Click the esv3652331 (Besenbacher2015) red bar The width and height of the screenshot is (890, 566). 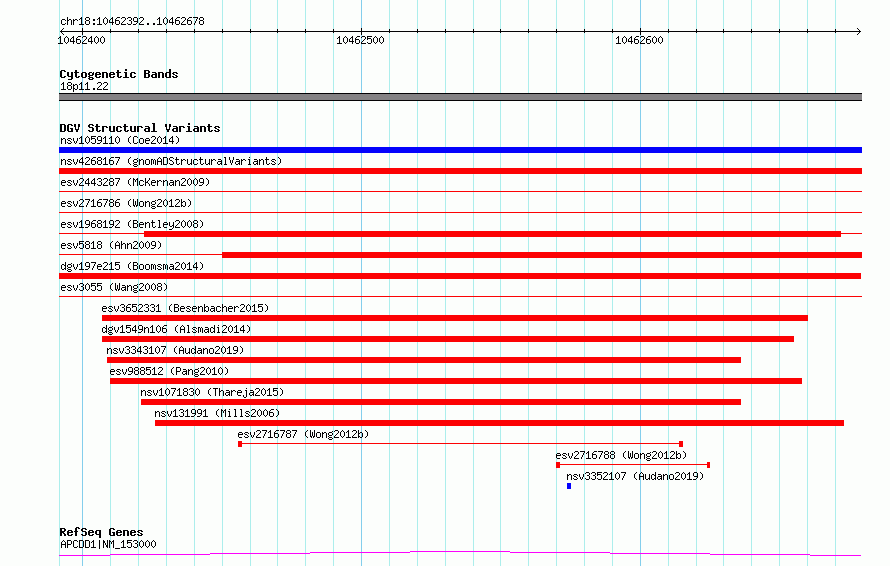click(455, 318)
